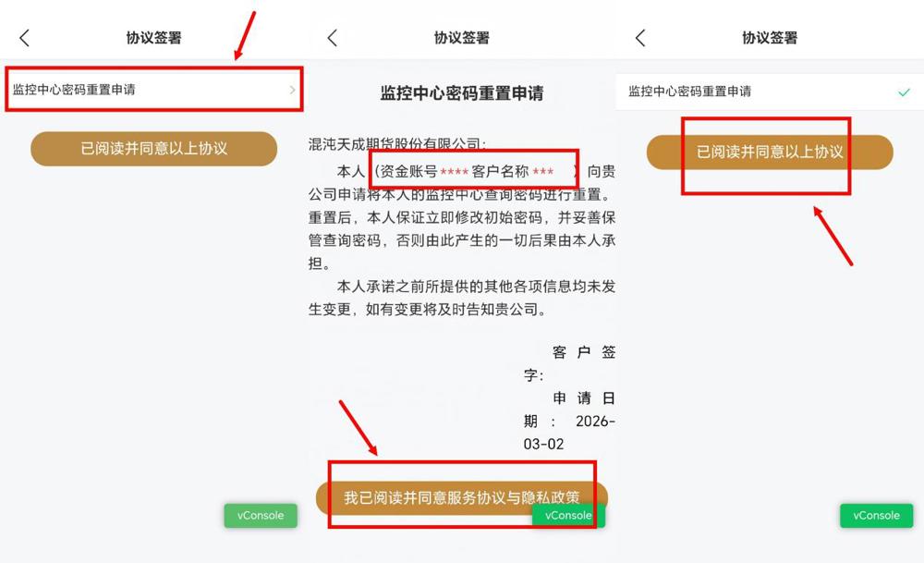Click the 申请日期 2026-03-02 text
Viewport: 924px width, 563px height.
[x=569, y=421]
